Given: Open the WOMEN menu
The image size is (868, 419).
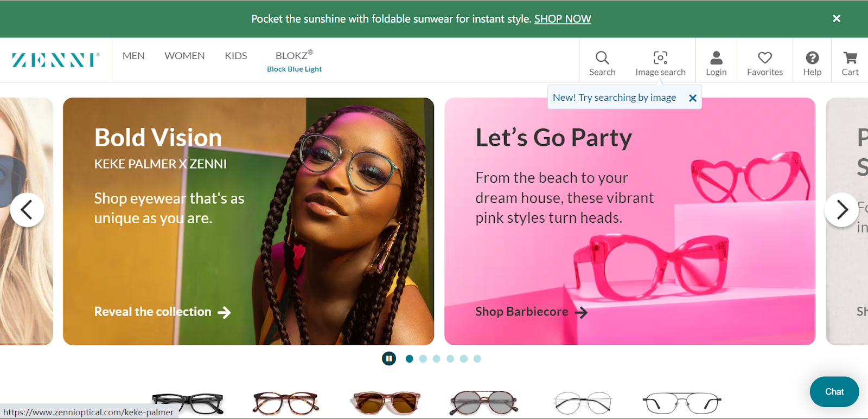Looking at the screenshot, I should click(x=184, y=55).
